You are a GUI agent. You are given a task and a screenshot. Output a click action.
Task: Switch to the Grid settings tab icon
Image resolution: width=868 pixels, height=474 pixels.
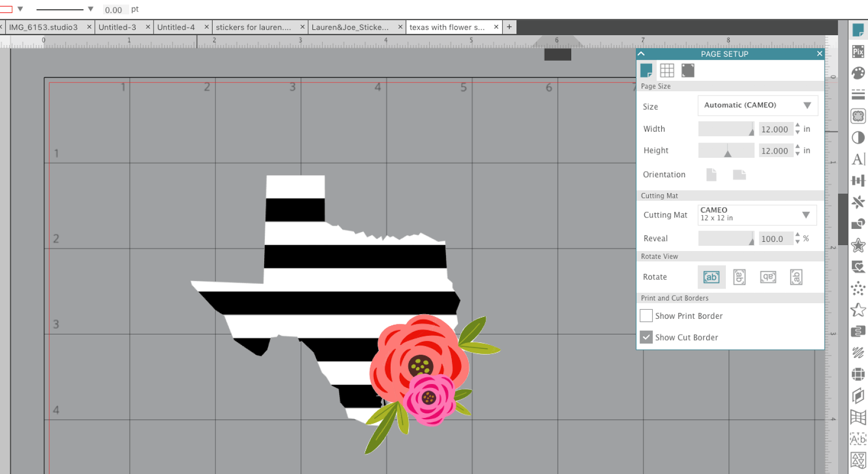click(667, 71)
